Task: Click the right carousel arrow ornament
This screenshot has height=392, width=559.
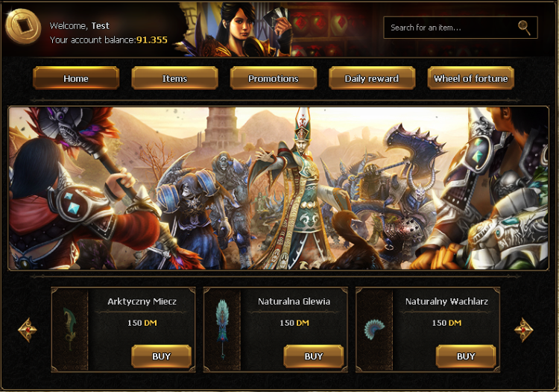Action: 523,330
